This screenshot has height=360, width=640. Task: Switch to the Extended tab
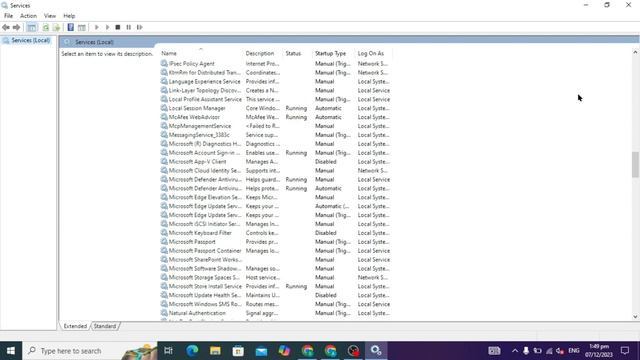(75, 326)
